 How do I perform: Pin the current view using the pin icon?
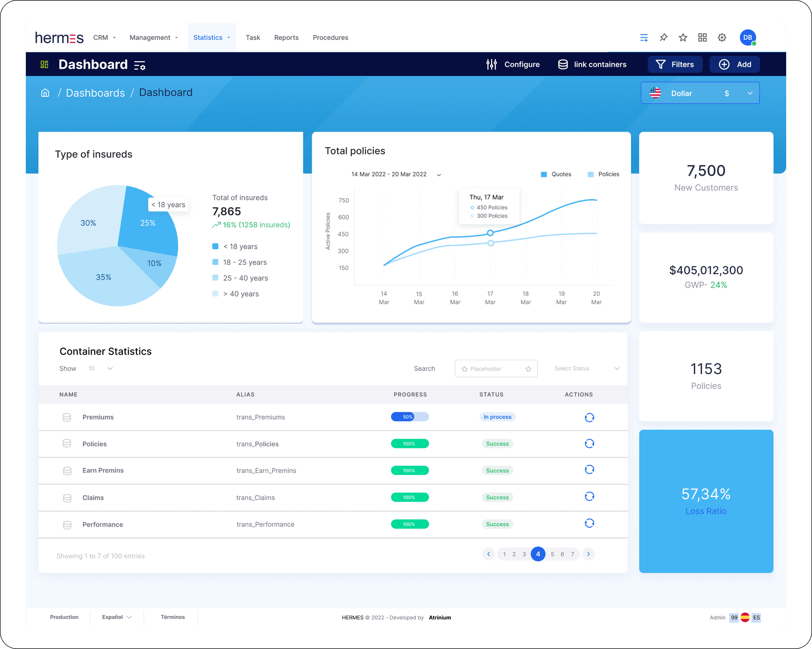[x=664, y=37]
